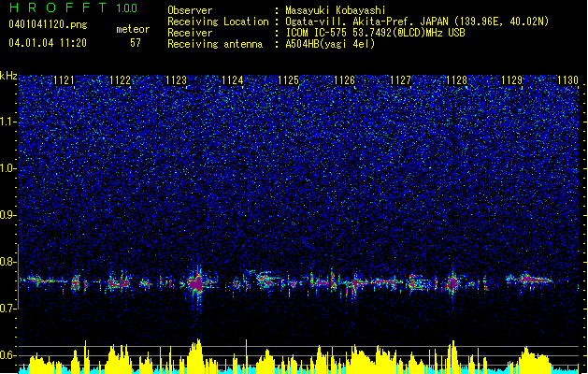Screen dimensions: 588x374
Task: Click the 1.1 kHz frequency label
Action: click(x=8, y=122)
